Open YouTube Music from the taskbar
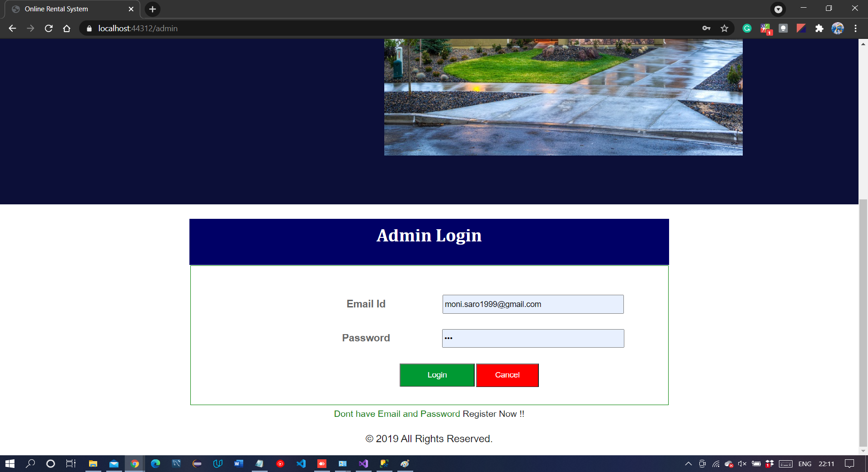This screenshot has width=868, height=472. pos(281,463)
